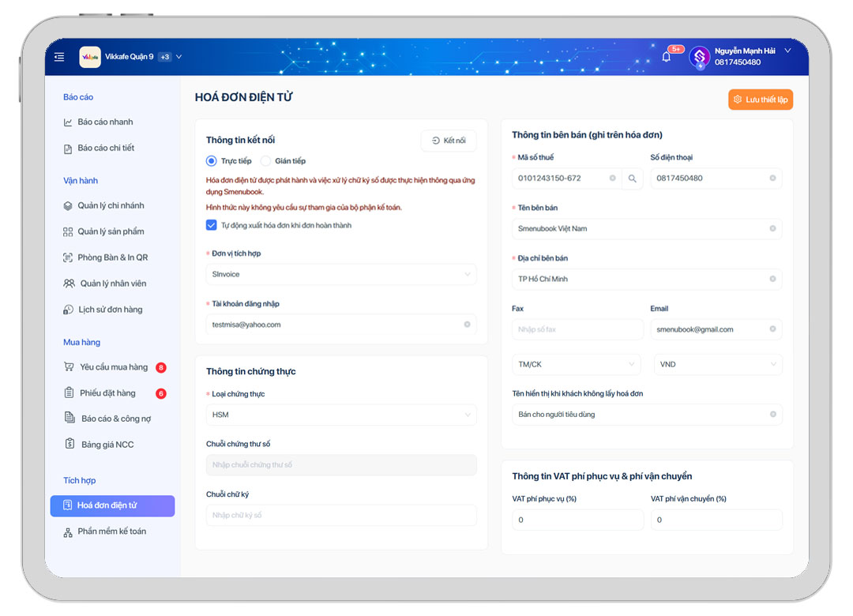The width and height of the screenshot is (853, 616).
Task: Click the 5+ notification count badge
Action: pyautogui.click(x=675, y=49)
